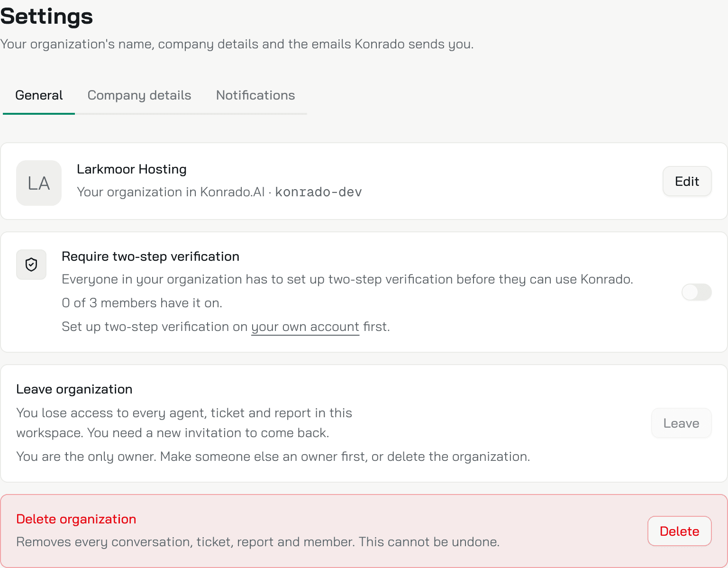Open the Company details tab
Viewport: 728px width, 568px height.
[139, 95]
